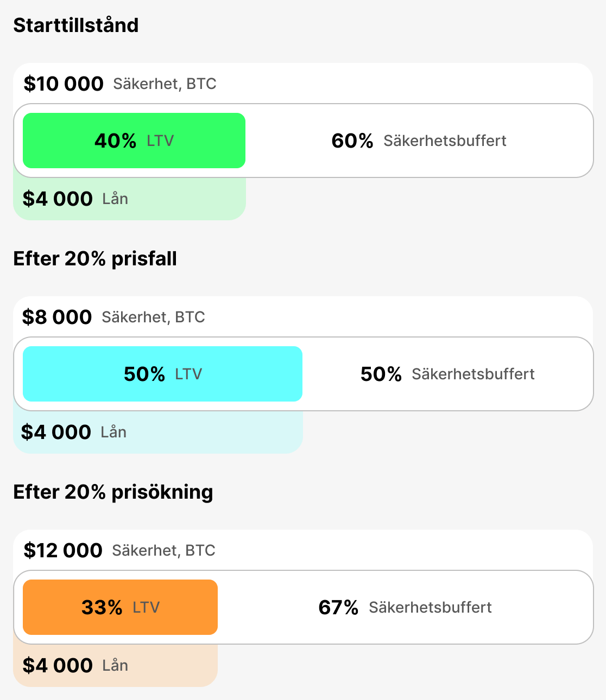The image size is (606, 700).
Task: Click Säkerhet, BTC label beside $12 000
Action: [x=163, y=551]
